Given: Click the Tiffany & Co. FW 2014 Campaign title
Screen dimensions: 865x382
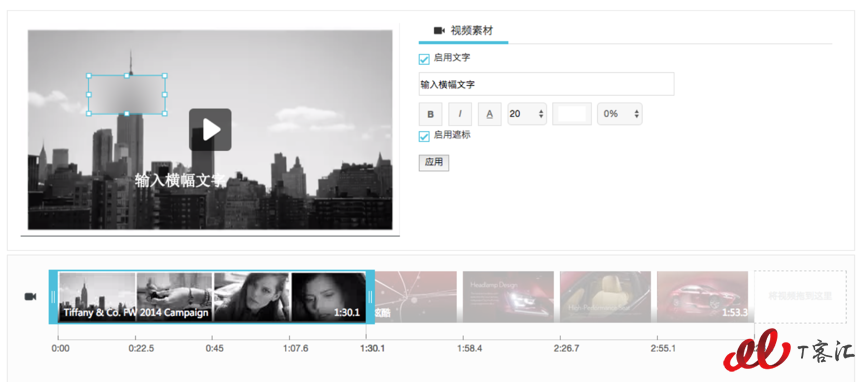Looking at the screenshot, I should (136, 313).
